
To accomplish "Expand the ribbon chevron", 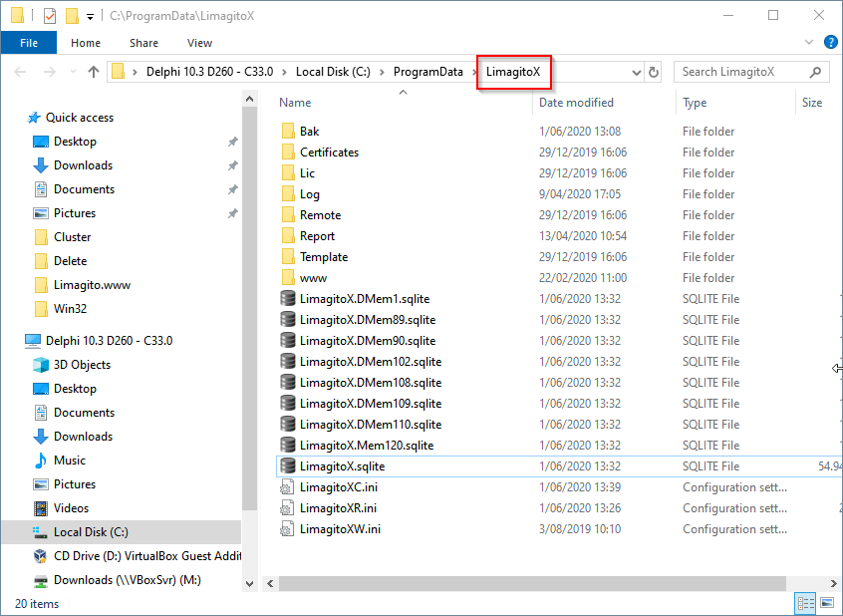I will pyautogui.click(x=808, y=42).
